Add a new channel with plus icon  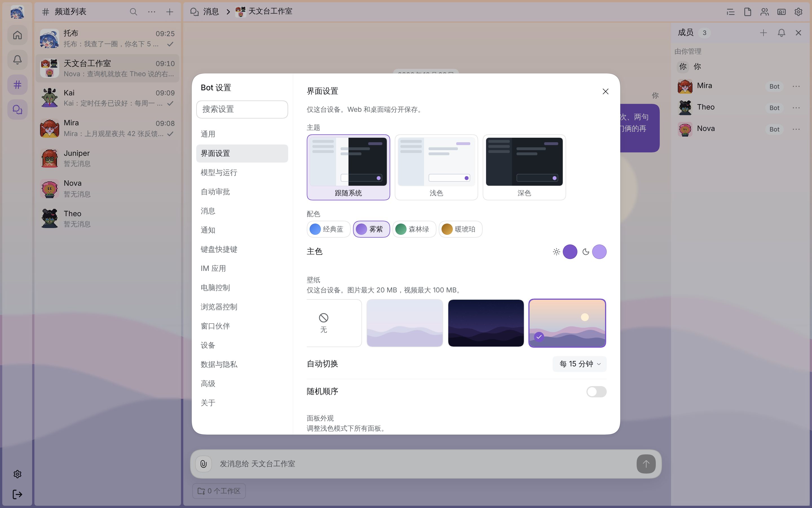click(x=170, y=12)
